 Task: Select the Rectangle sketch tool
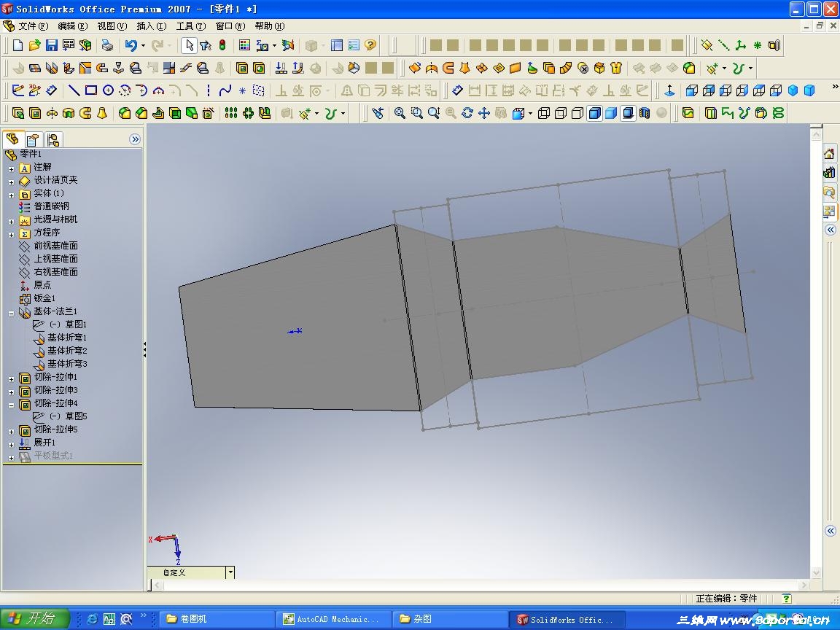pos(91,90)
